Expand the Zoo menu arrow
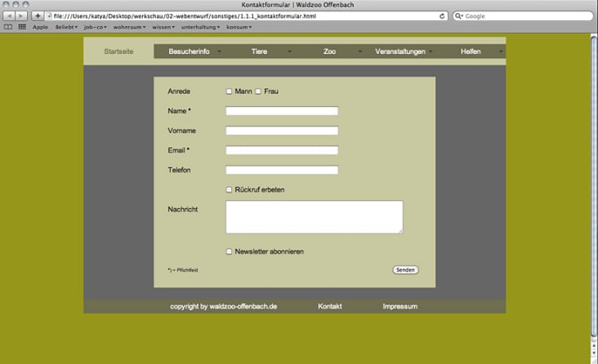The image size is (598, 364). point(359,51)
